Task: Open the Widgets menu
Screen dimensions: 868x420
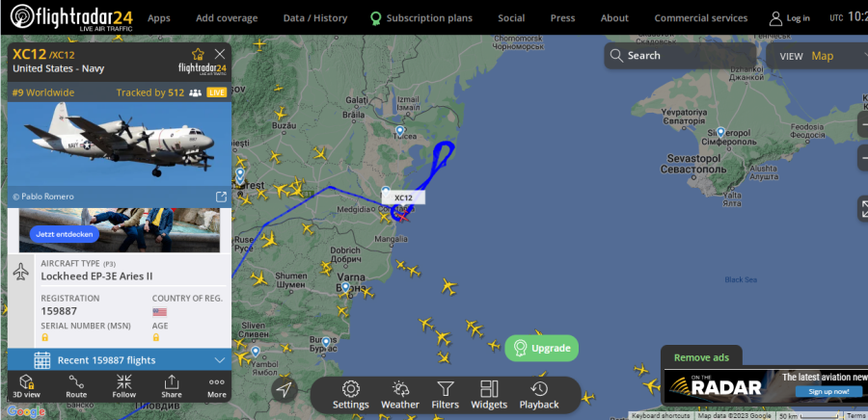Action: [489, 396]
